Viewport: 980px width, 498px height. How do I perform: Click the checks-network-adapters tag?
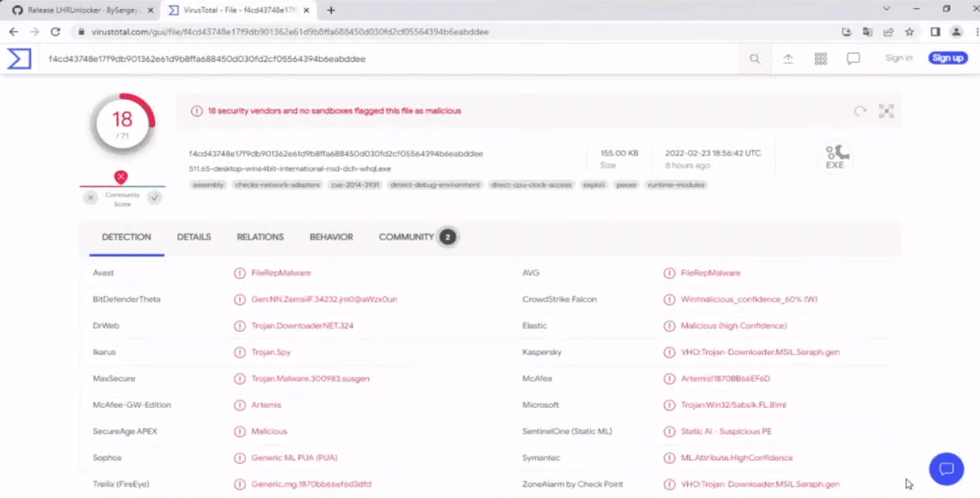click(x=277, y=185)
